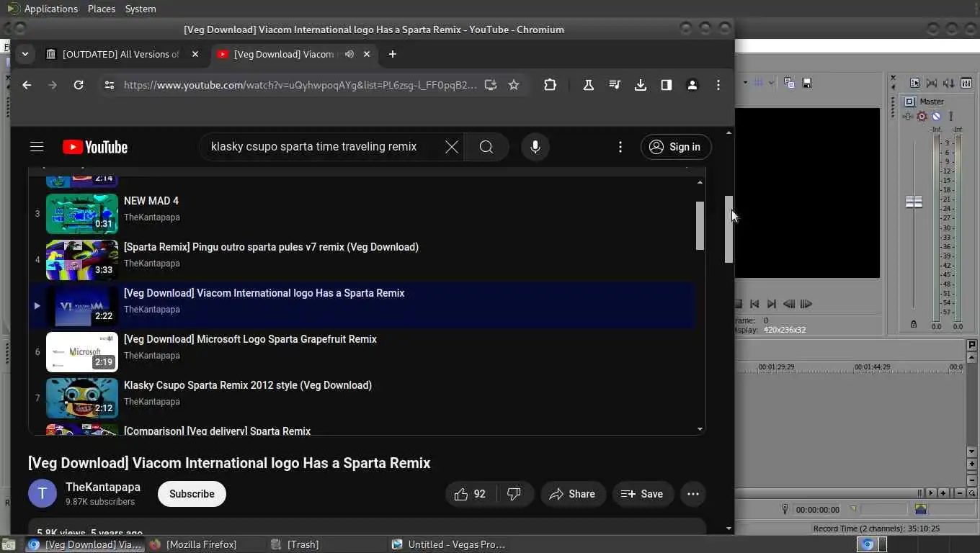
Task: Step to next frame in Vegas preview
Action: click(806, 304)
